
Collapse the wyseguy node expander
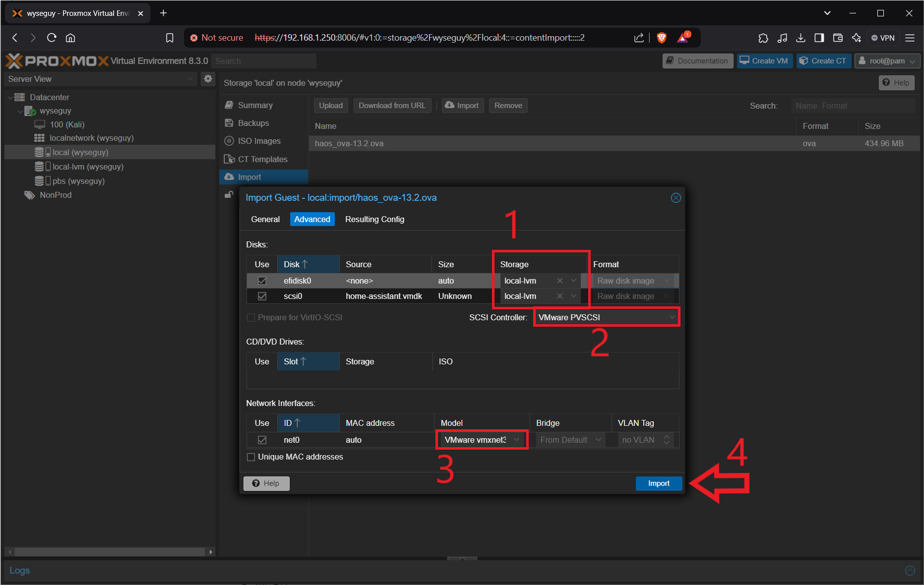(x=20, y=111)
